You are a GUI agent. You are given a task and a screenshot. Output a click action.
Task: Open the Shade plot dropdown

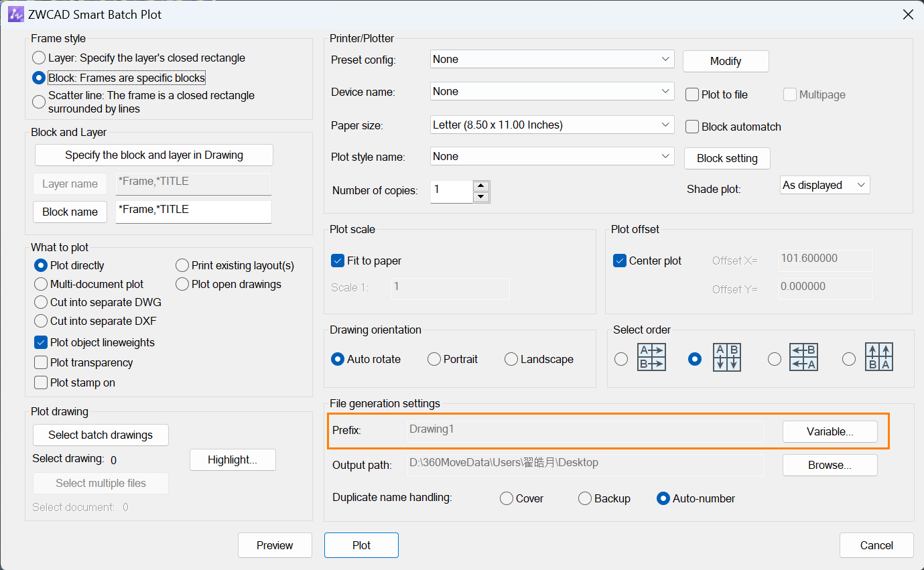click(826, 185)
